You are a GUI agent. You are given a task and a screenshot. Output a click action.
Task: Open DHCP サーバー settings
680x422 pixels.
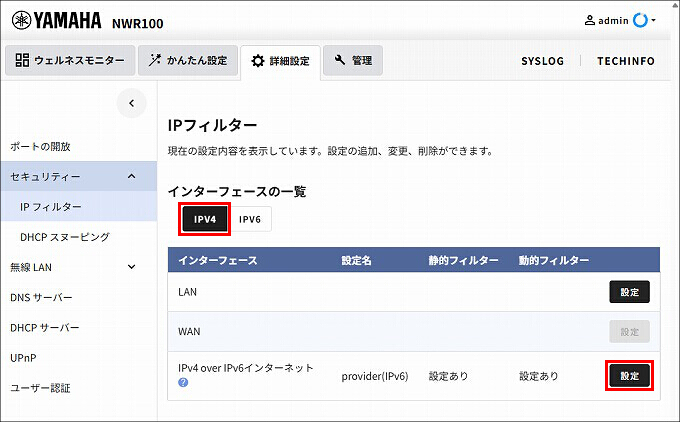(45, 328)
